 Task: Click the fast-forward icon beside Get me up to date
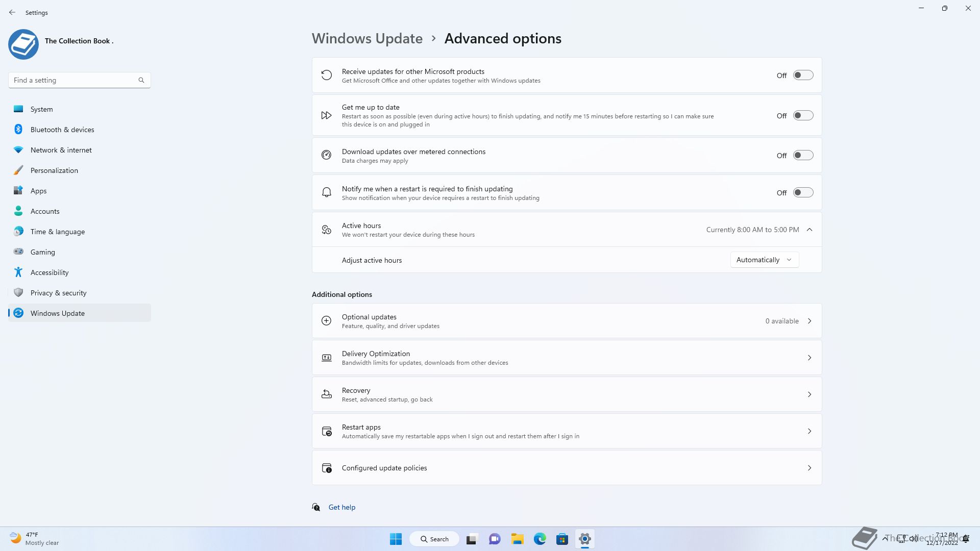click(x=327, y=115)
